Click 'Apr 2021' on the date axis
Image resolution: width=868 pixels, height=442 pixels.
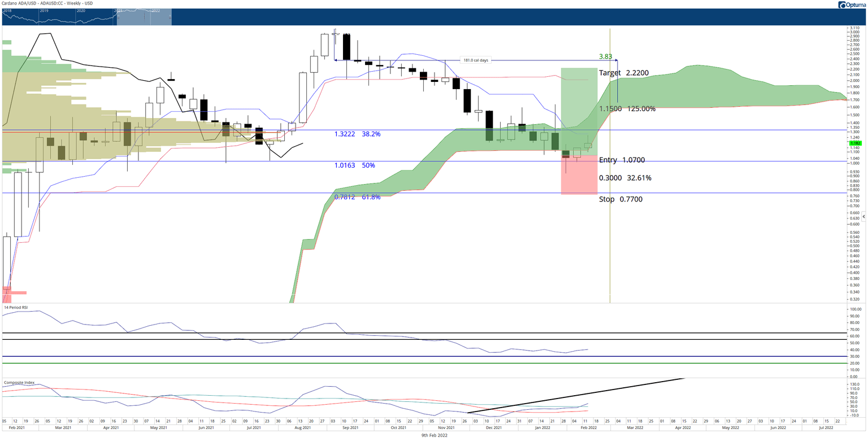(x=112, y=428)
